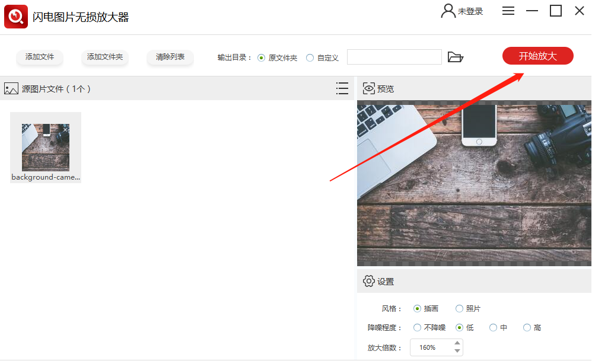Screen dimensions: 592x364
Task: Click the red app logo icon
Action: coord(16,17)
